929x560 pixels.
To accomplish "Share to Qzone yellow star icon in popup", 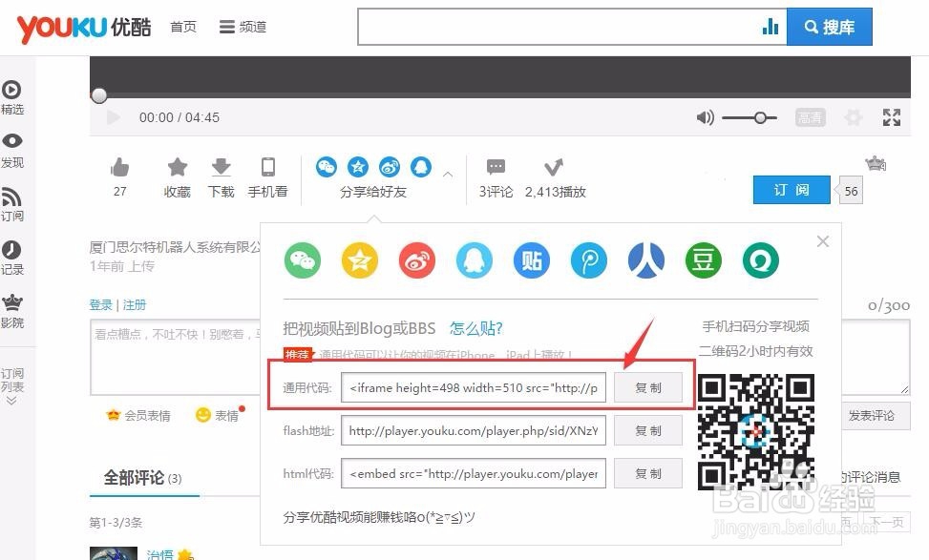I will coord(360,260).
